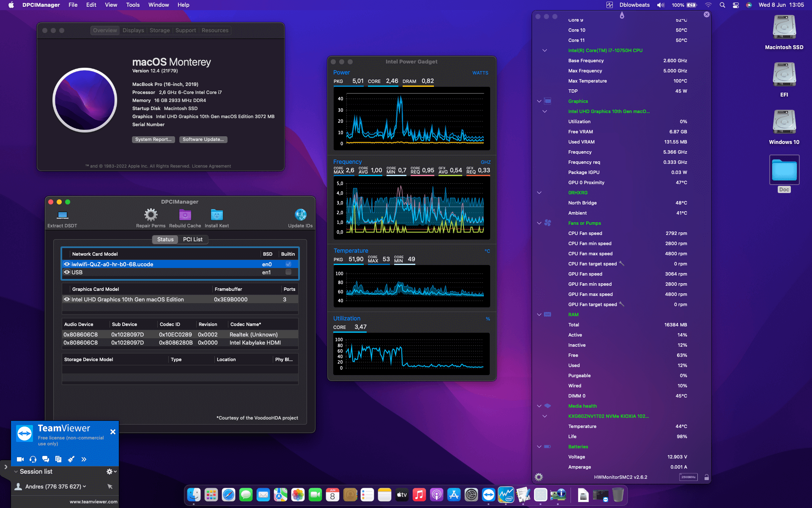Collapse the Fans or Pumps section
The width and height of the screenshot is (812, 508).
coord(539,223)
